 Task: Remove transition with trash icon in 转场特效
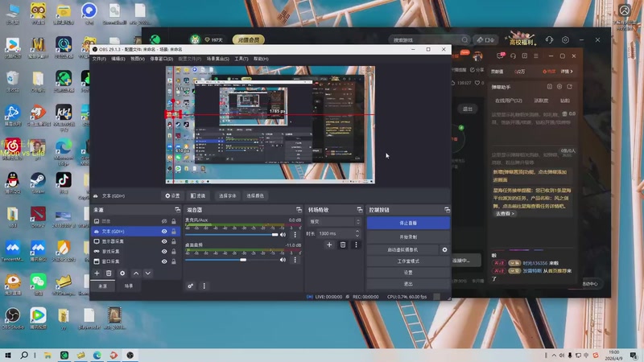343,245
